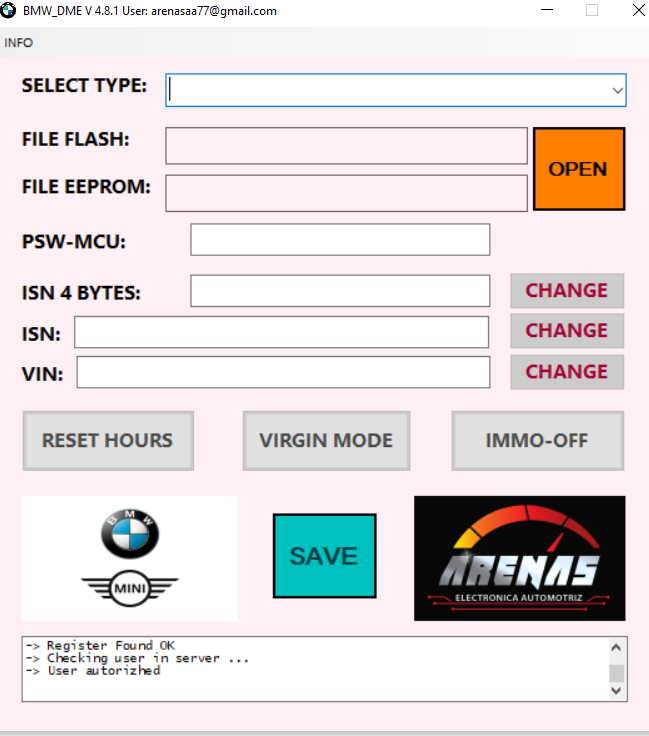
Task: Click CHANGE button for the VIN field
Action: (567, 372)
